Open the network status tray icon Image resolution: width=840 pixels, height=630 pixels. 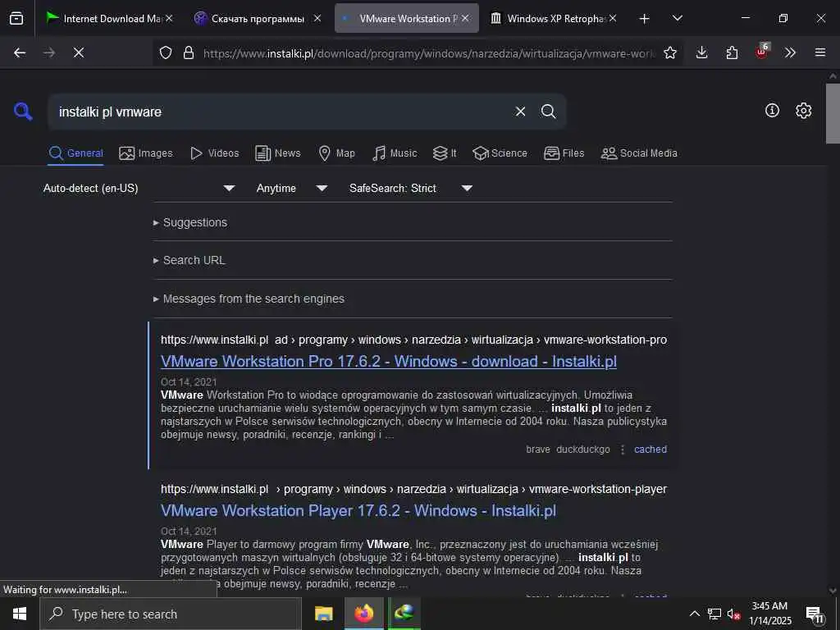pos(714,614)
